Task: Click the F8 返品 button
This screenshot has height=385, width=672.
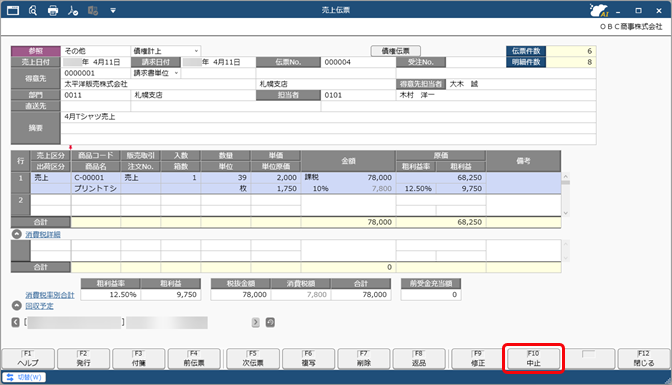Action: pos(419,358)
